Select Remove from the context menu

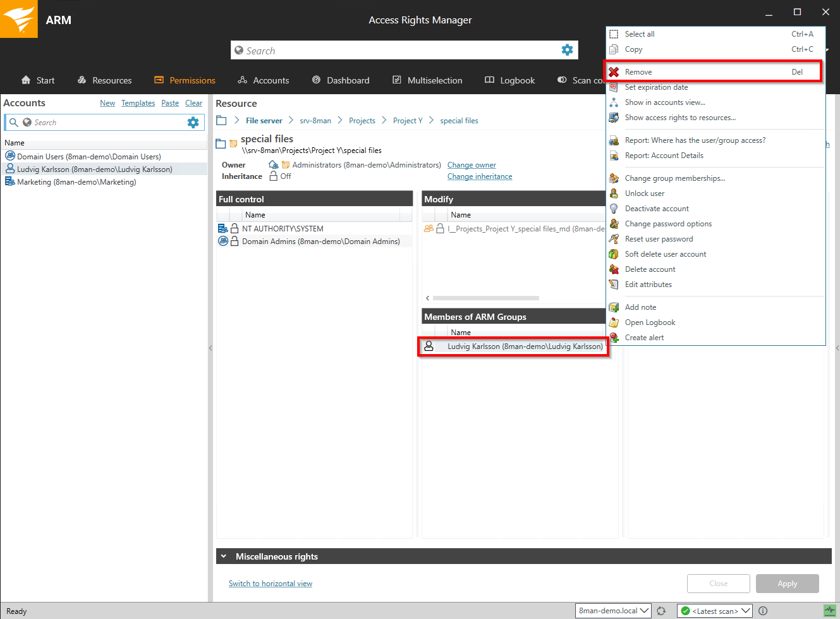638,72
